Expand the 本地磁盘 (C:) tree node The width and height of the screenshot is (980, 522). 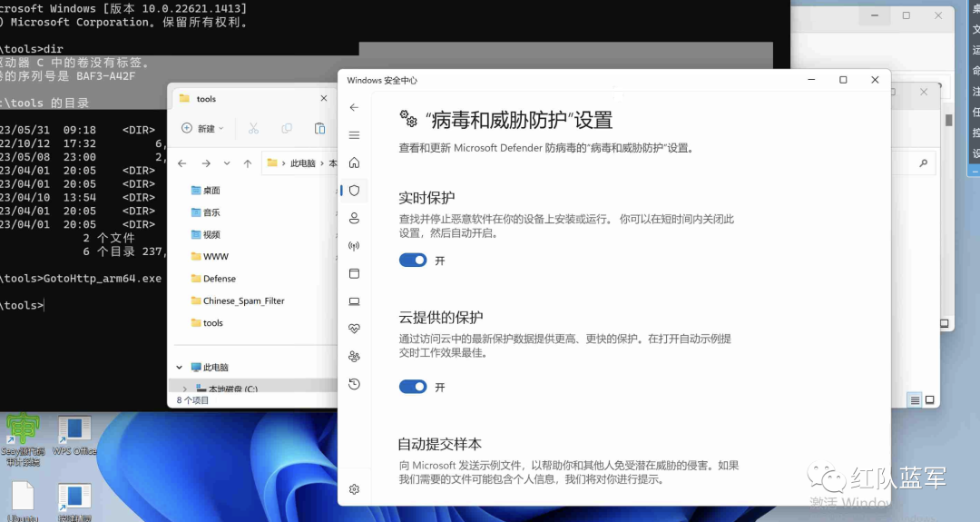tap(184, 389)
